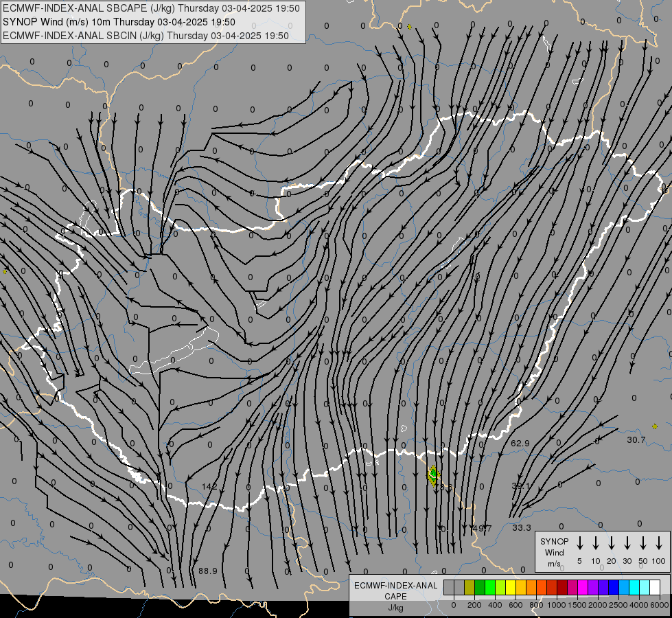Click the wind arrow above the 50 m/s label

click(643, 543)
